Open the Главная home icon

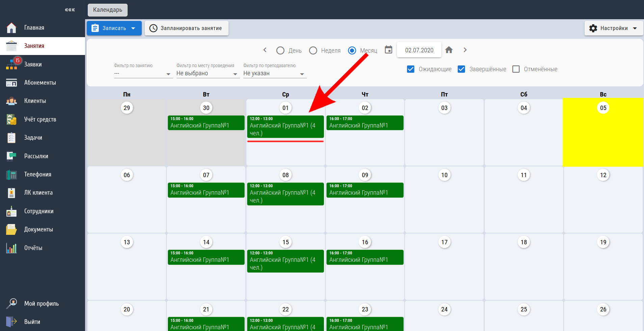coord(11,28)
